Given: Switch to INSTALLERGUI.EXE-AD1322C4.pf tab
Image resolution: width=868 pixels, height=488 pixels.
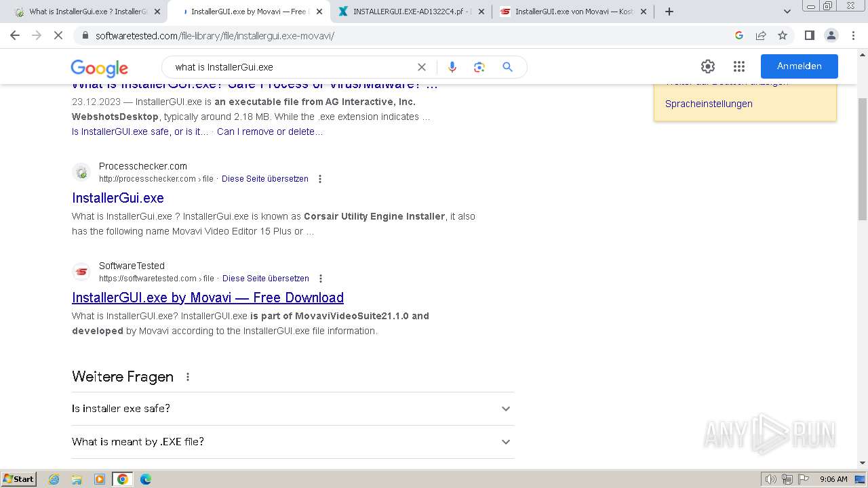Looking at the screenshot, I should pyautogui.click(x=412, y=12).
